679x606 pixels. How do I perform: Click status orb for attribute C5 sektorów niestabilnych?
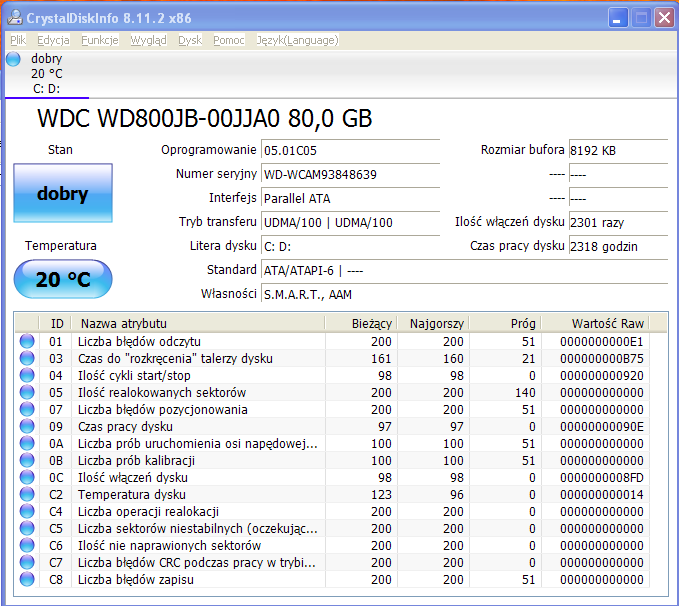pyautogui.click(x=27, y=528)
